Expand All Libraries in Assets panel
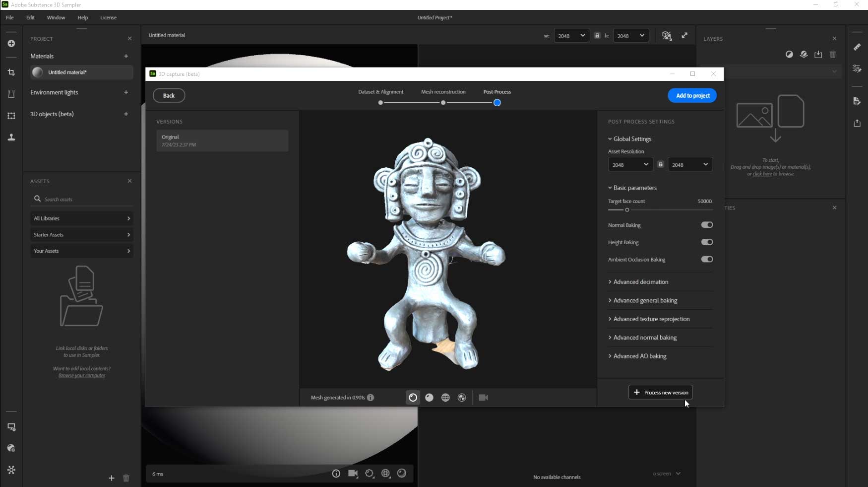This screenshot has width=868, height=487. point(82,218)
